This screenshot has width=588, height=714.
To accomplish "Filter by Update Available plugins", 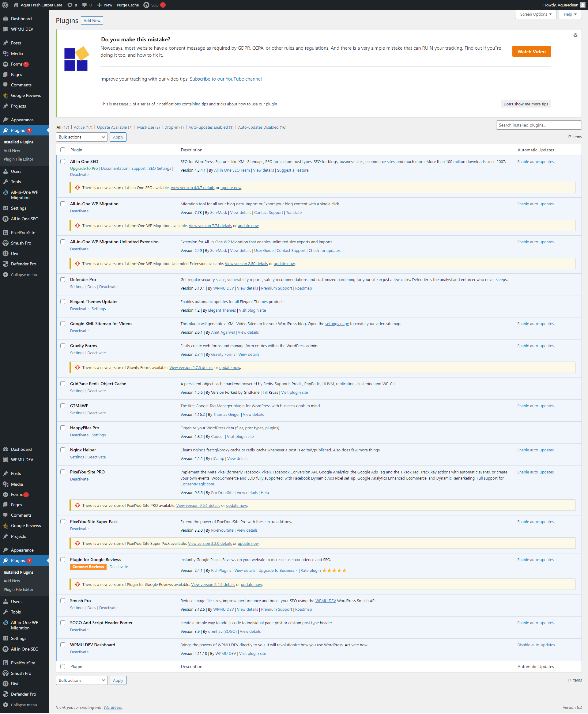I will pos(112,127).
